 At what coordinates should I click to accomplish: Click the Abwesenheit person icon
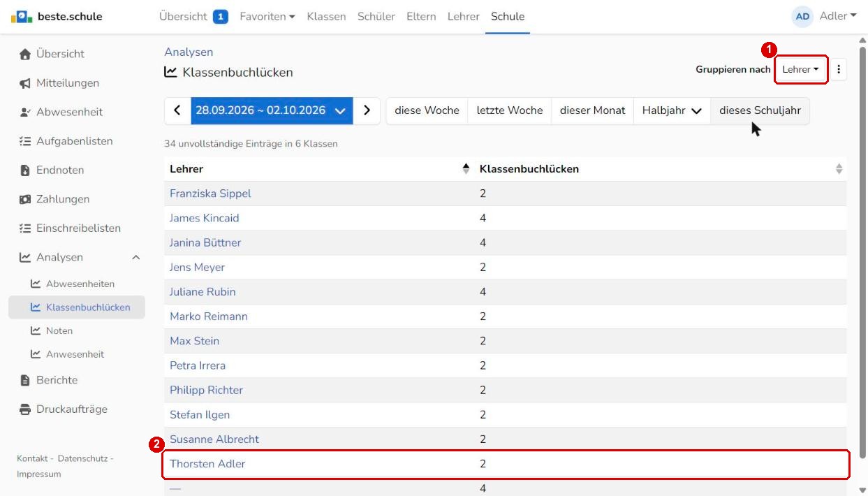(x=25, y=112)
